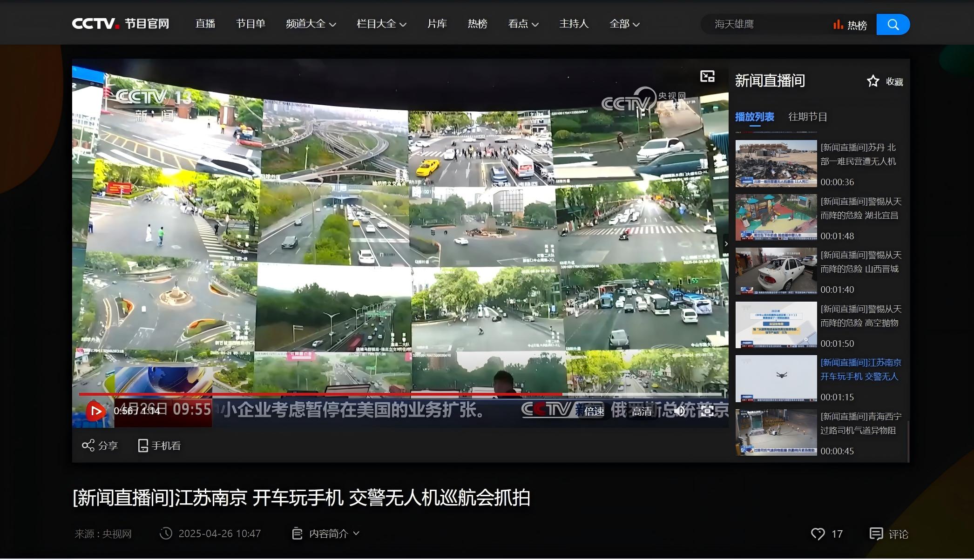Open 山西晋城 white car video thumbnail

pyautogui.click(x=776, y=271)
